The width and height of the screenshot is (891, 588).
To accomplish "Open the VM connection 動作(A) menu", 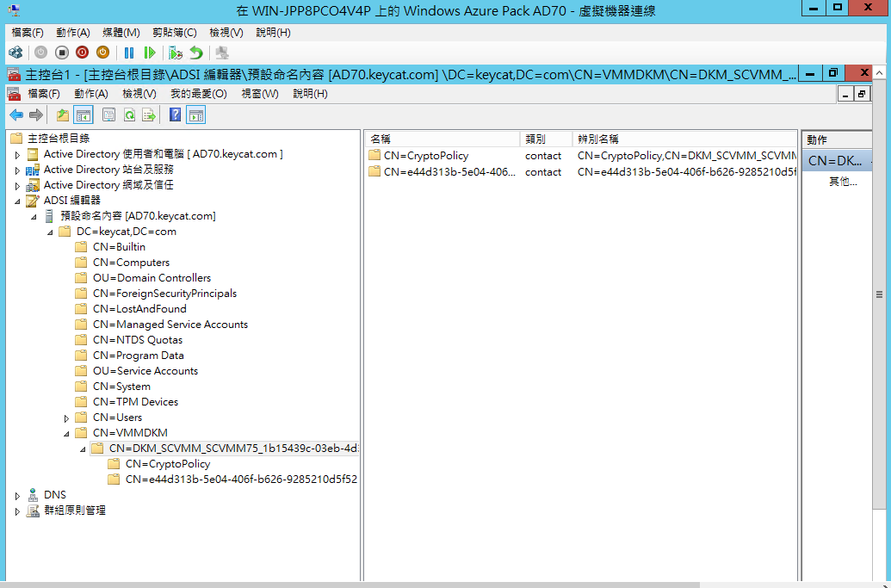I will click(x=72, y=33).
